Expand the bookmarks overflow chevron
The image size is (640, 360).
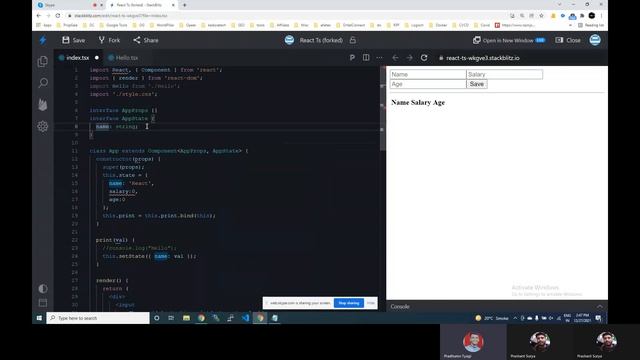(570, 25)
